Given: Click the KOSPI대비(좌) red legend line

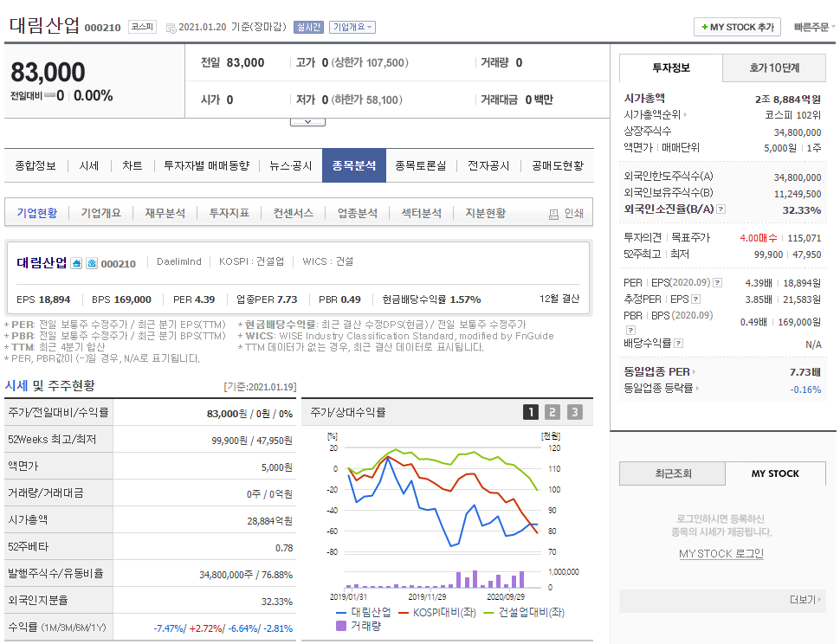Looking at the screenshot, I should coord(404,613).
